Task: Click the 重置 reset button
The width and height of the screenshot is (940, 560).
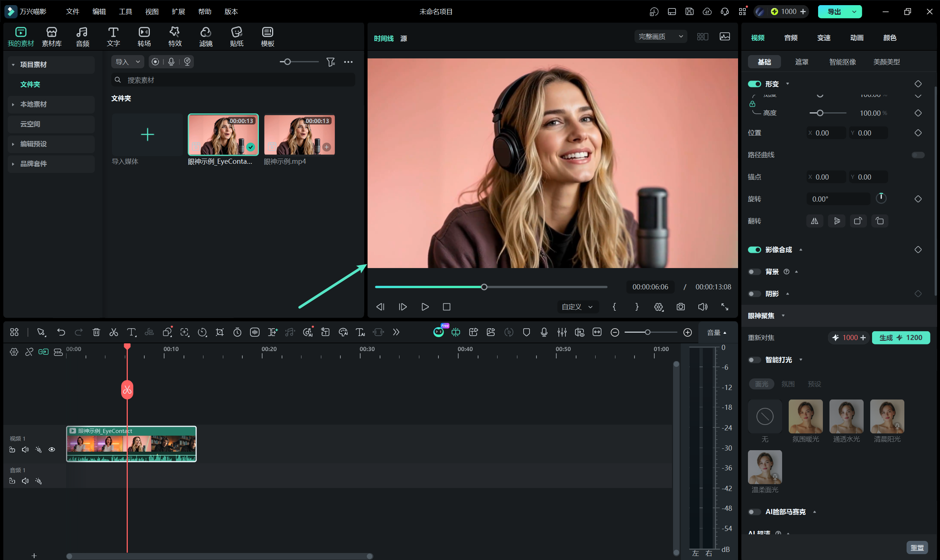Action: tap(917, 548)
